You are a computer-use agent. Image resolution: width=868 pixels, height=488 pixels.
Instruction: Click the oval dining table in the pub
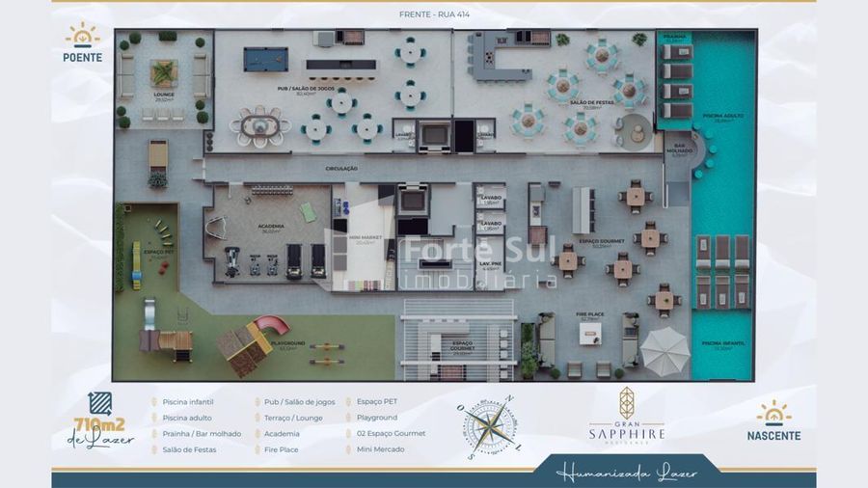tap(260, 126)
